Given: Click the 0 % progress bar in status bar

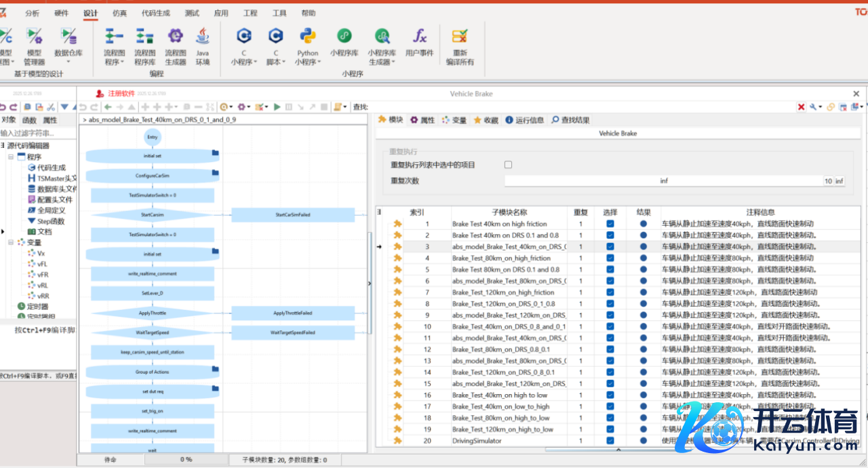Looking at the screenshot, I should coord(186,459).
